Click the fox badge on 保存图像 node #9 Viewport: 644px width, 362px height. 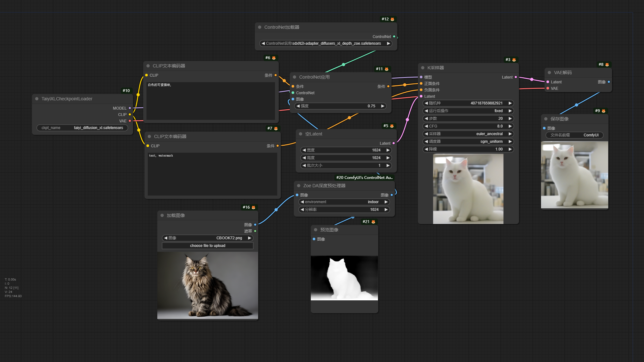(603, 111)
